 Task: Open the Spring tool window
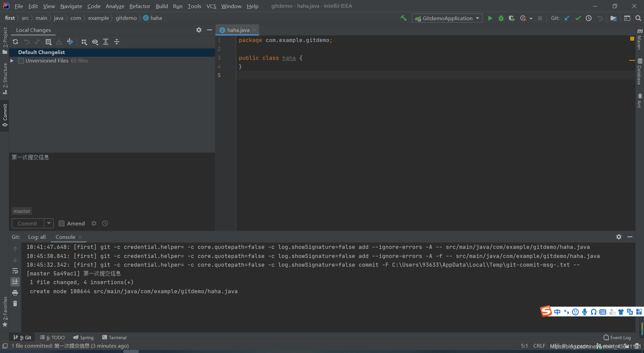pyautogui.click(x=84, y=338)
